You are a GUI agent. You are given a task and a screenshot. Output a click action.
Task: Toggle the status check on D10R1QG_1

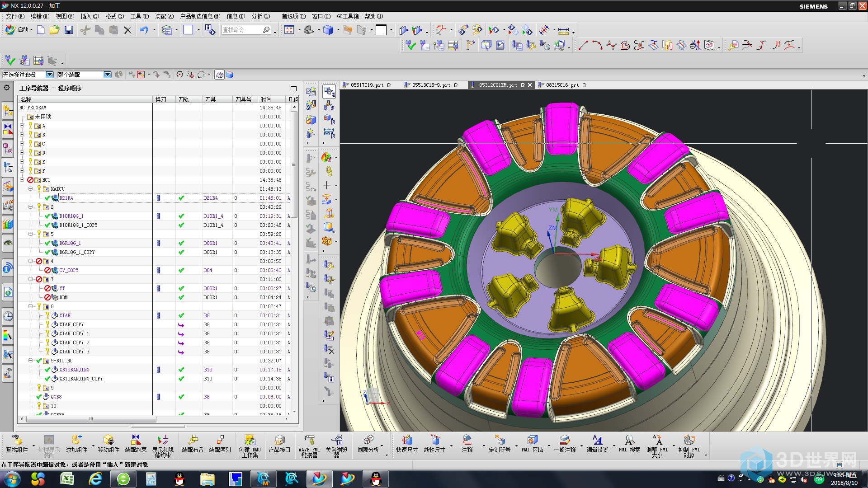pos(47,216)
